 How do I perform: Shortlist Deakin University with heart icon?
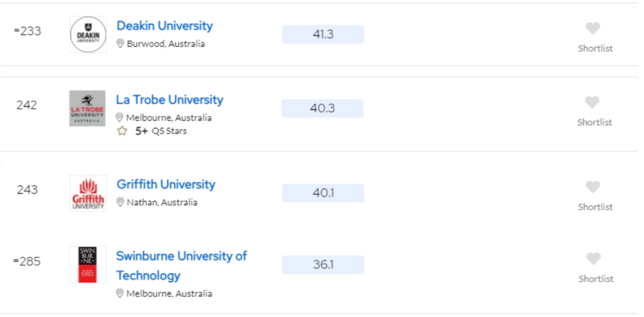[x=592, y=29]
